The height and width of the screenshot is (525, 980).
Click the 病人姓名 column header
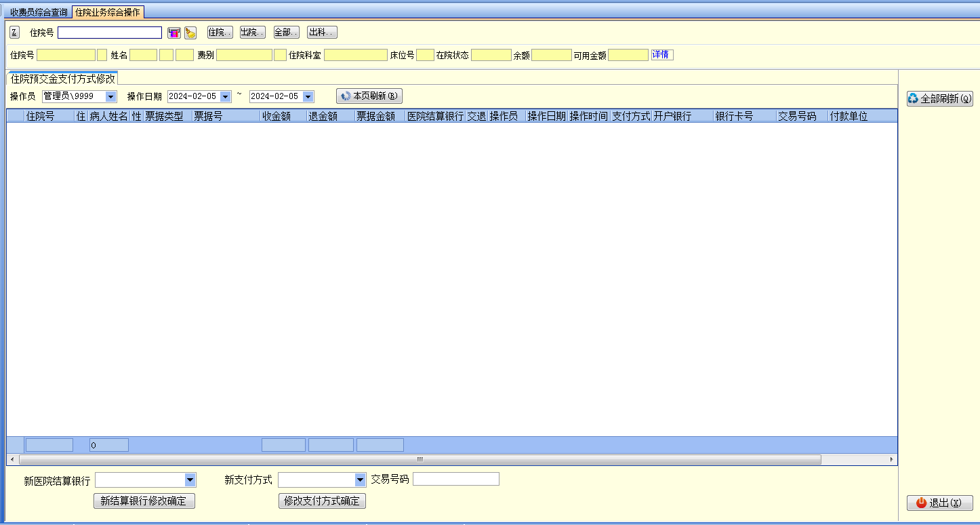[x=109, y=117]
